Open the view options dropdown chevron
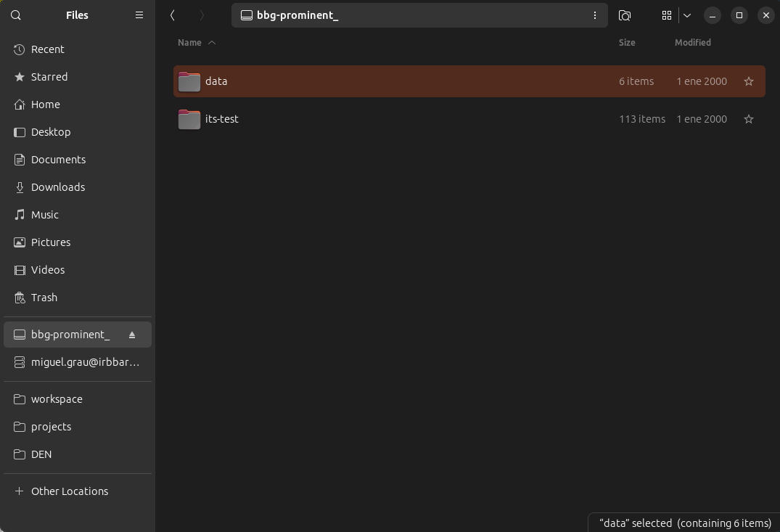Screen dimensions: 780x532 click(686, 15)
